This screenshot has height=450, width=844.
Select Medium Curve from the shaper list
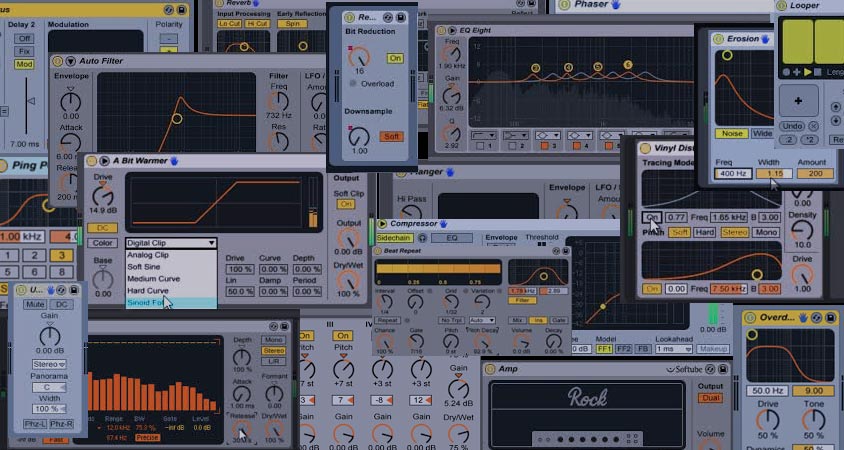tap(171, 278)
